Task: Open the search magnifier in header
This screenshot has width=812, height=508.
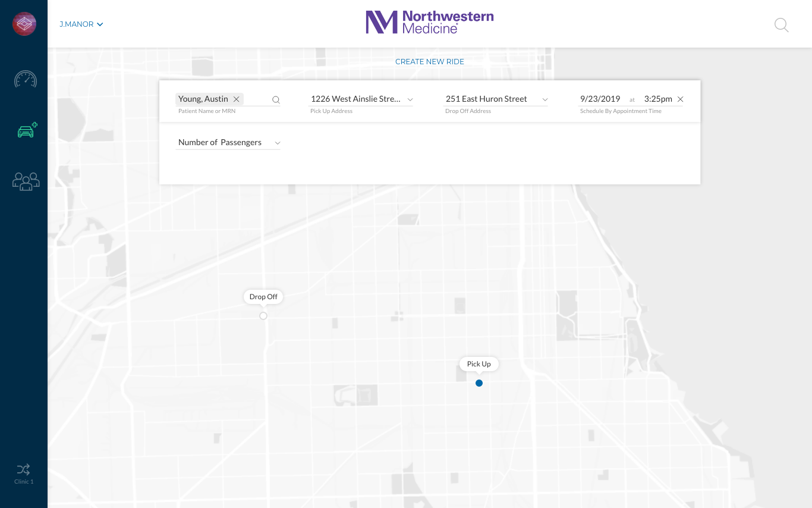Action: point(781,25)
